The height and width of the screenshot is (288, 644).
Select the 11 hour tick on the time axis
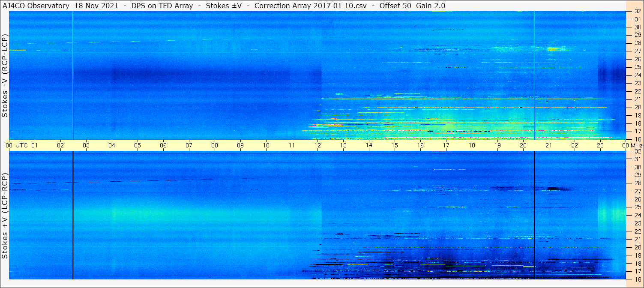(292, 145)
